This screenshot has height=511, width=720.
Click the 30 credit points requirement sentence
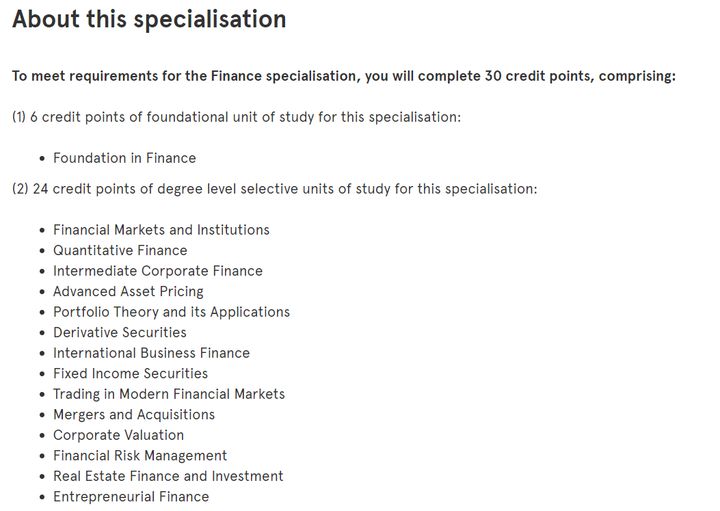[x=344, y=76]
